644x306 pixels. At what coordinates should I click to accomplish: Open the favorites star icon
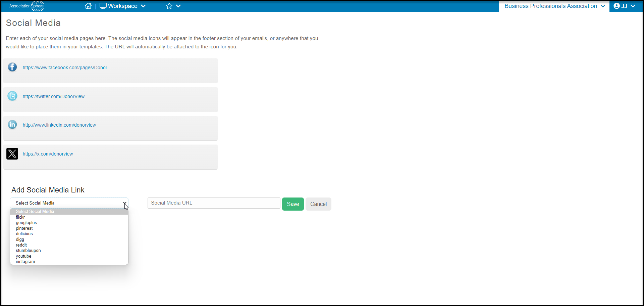[x=169, y=6]
